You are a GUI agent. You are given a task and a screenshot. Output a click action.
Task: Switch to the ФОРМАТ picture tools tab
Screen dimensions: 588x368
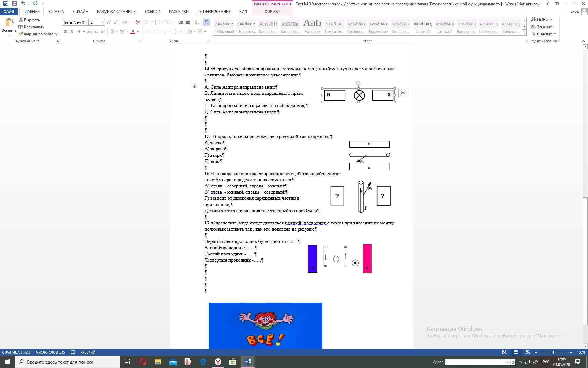272,11
